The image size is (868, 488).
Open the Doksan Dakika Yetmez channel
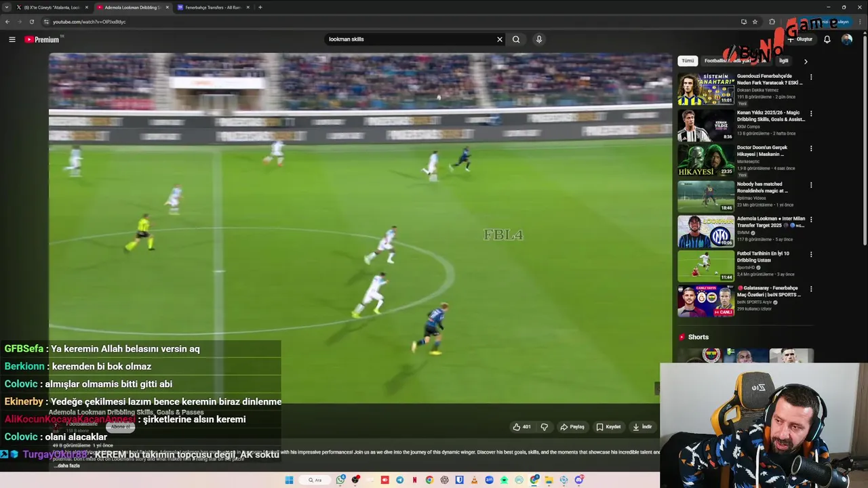pyautogui.click(x=757, y=90)
